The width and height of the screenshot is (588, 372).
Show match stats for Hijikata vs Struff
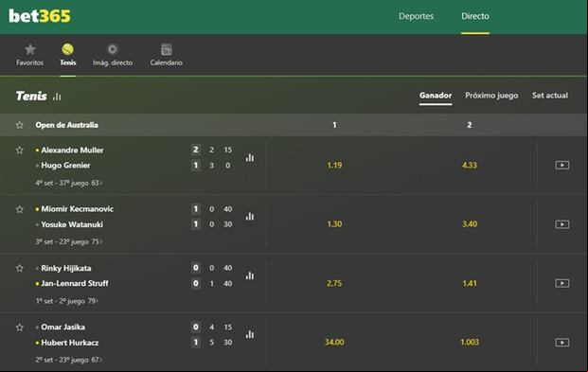tap(250, 275)
